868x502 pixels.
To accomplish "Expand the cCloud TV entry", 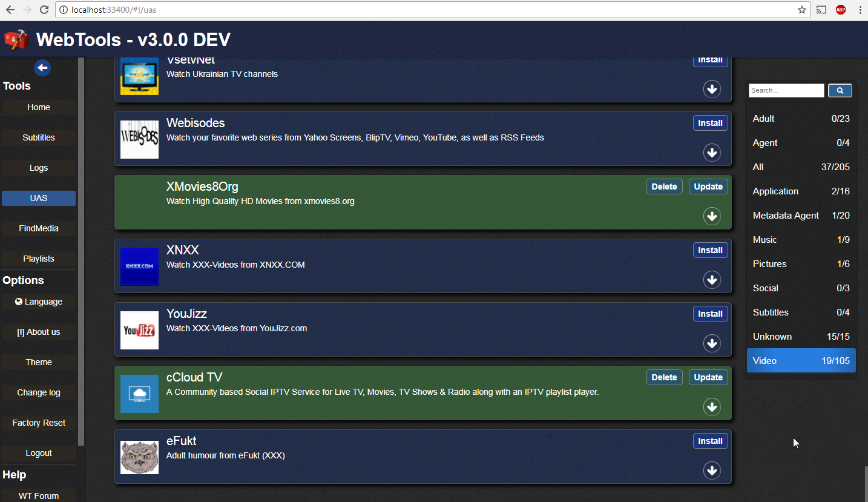I will [x=711, y=407].
